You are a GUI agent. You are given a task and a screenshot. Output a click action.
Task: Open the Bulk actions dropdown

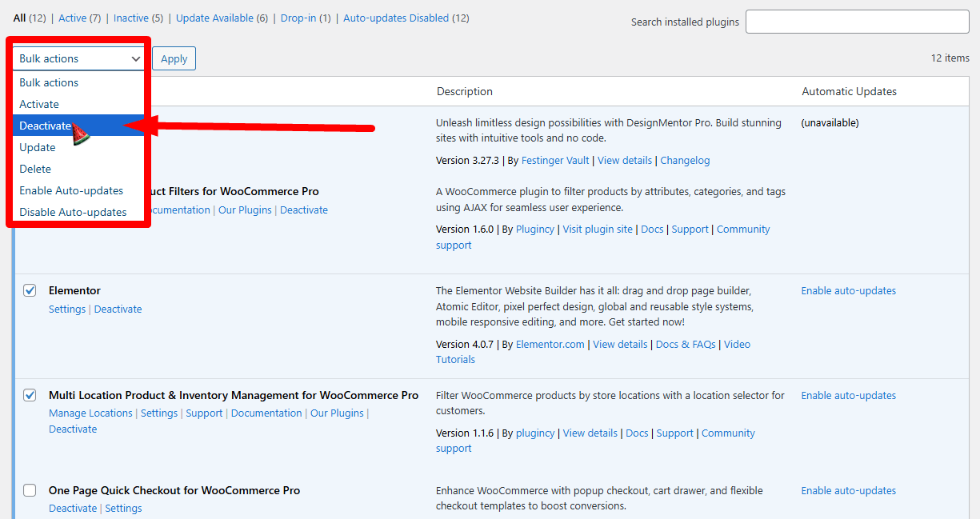click(x=78, y=58)
